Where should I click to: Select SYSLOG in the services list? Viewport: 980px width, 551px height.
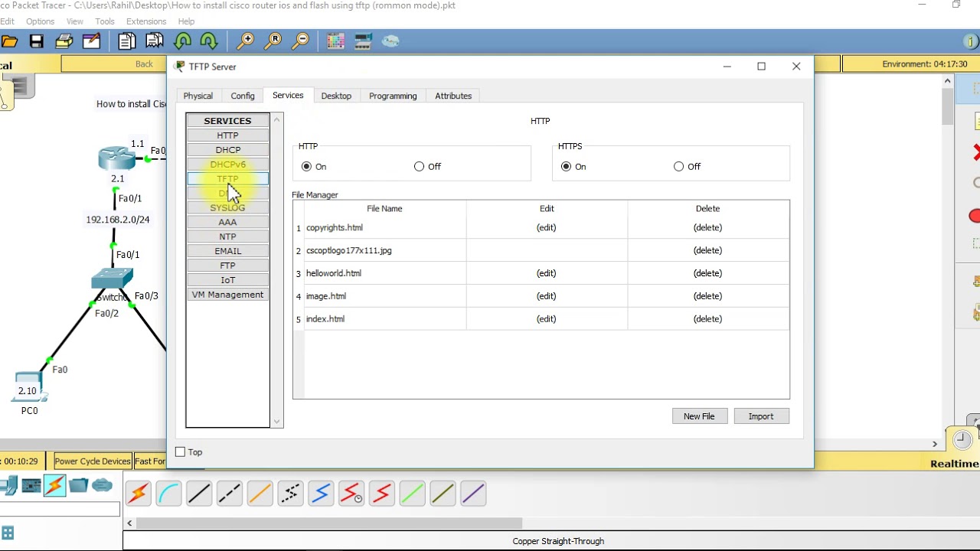click(228, 207)
